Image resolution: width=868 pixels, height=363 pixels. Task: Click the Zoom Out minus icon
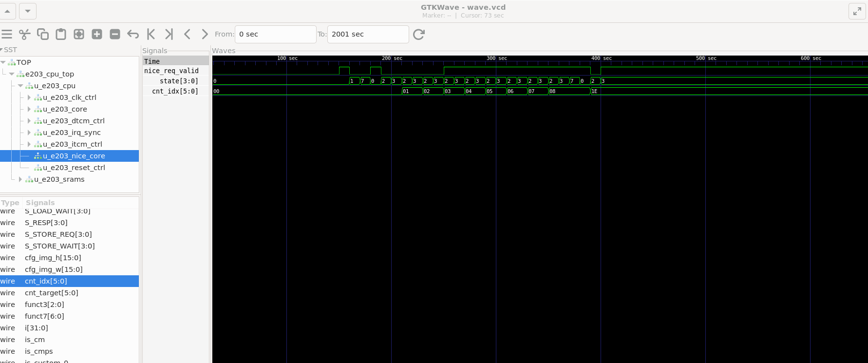(115, 34)
